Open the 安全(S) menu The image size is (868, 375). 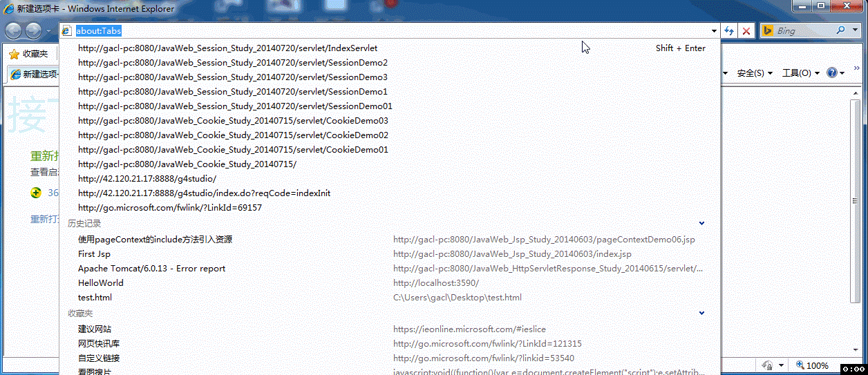coord(755,73)
